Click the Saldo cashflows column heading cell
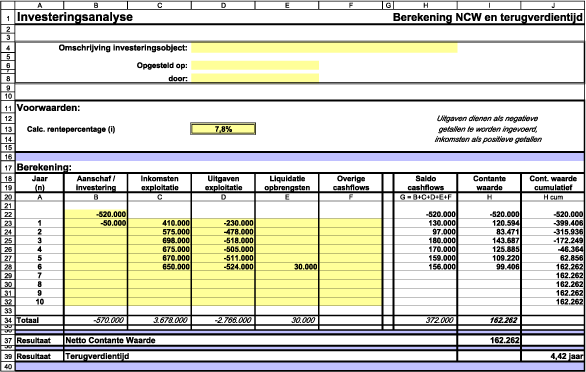This screenshot has height=372, width=586. [x=425, y=183]
